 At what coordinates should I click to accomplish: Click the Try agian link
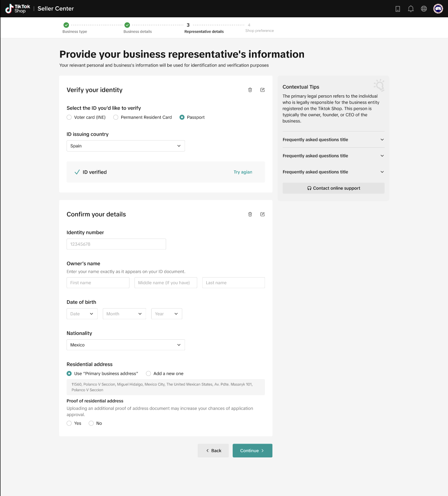tap(243, 172)
